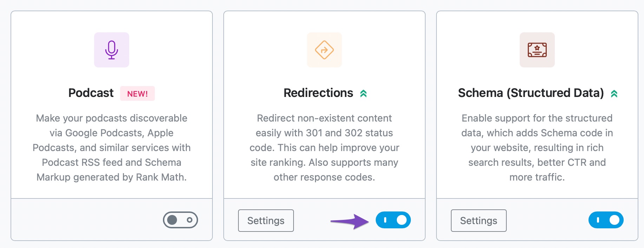Screen dimensions: 644x248
Task: Click the Podcast module title
Action: click(91, 93)
